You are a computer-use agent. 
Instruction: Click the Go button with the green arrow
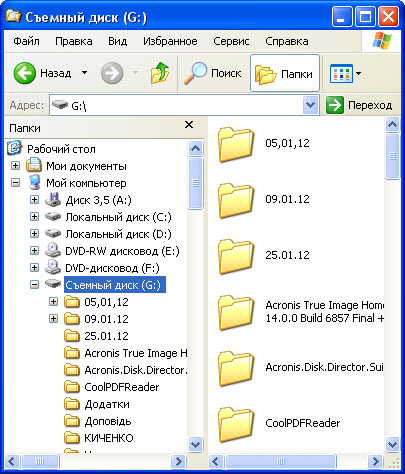pos(359,105)
